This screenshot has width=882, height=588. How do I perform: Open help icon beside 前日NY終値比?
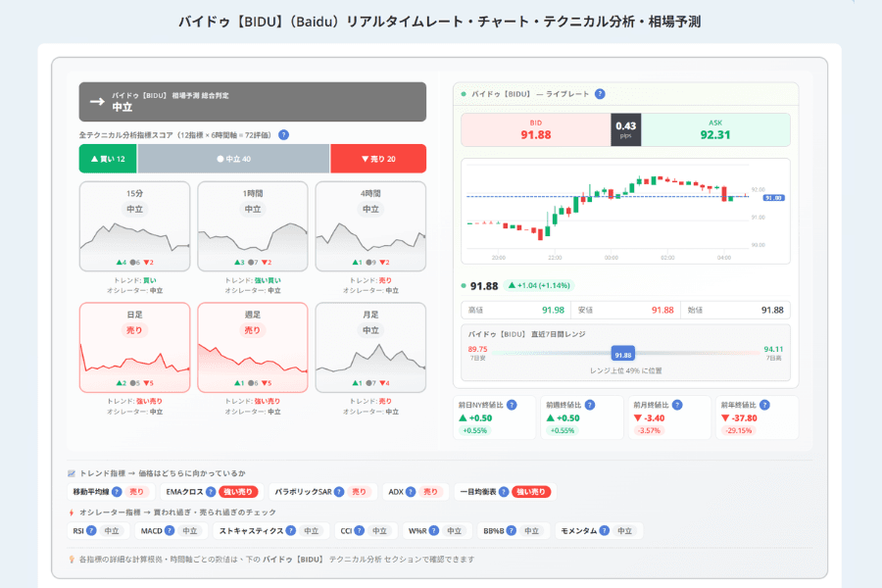click(512, 405)
